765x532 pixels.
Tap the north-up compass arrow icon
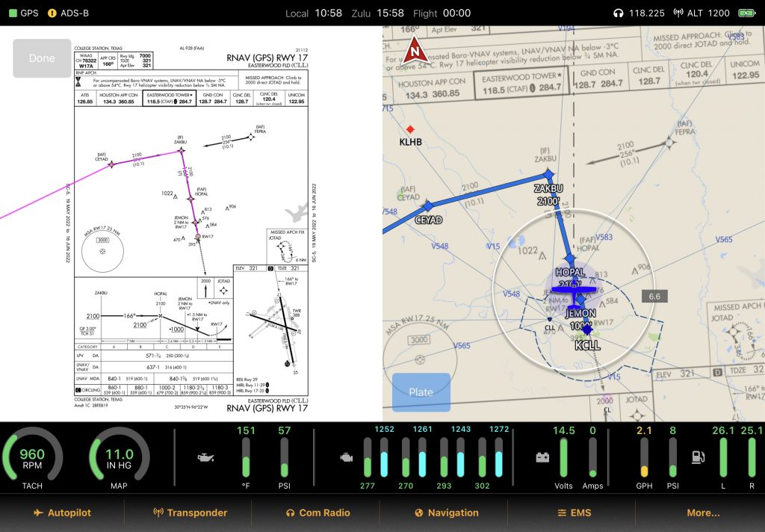[414, 52]
